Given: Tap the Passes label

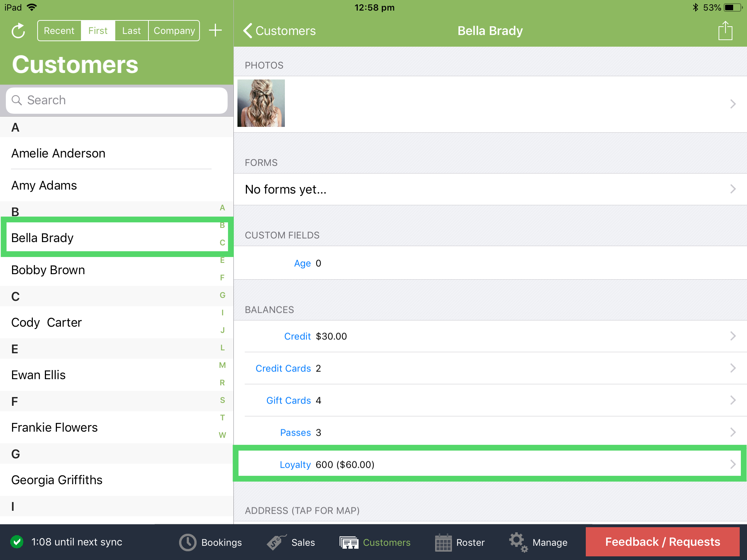Looking at the screenshot, I should tap(295, 432).
